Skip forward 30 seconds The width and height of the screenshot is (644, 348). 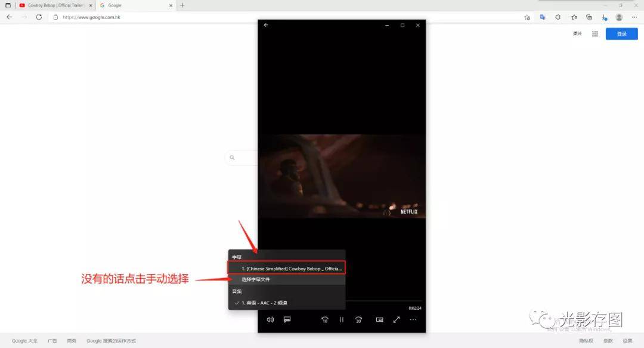pyautogui.click(x=359, y=319)
